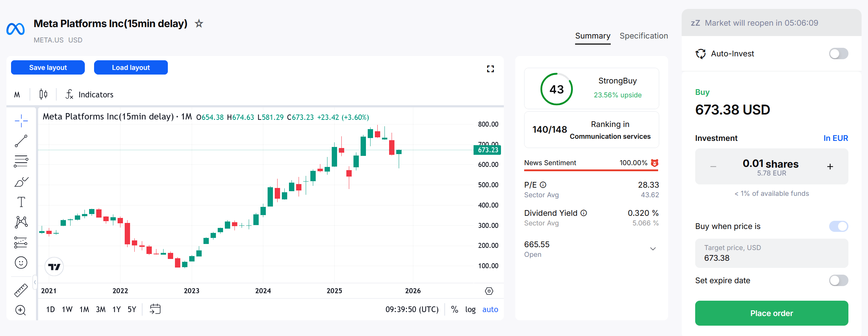This screenshot has height=336, width=868.
Task: Click the Auto-Invest cycle icon
Action: coord(701,54)
